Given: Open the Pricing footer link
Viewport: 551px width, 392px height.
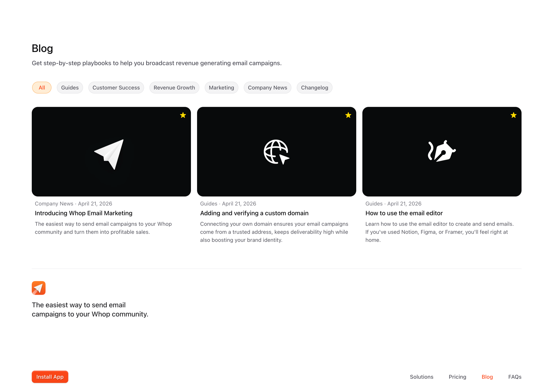Looking at the screenshot, I should pos(457,377).
